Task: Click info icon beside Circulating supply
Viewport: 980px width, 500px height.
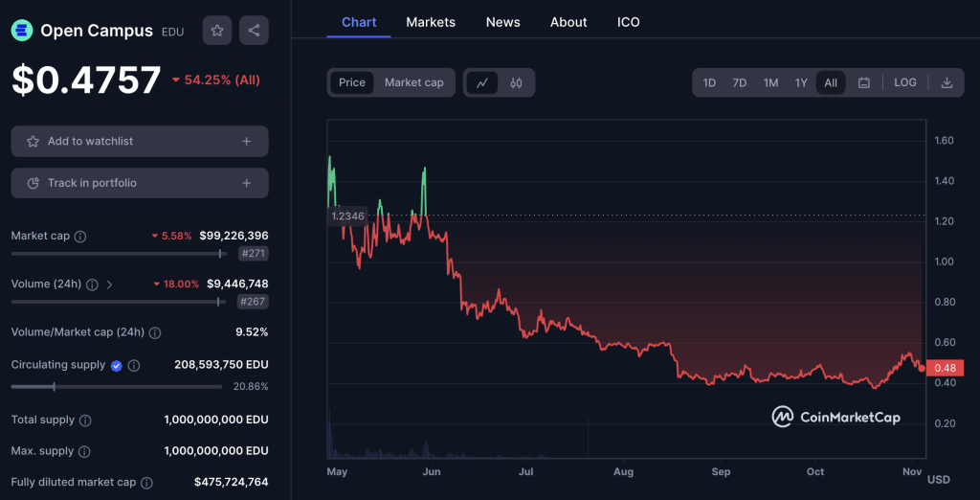Action: [134, 366]
